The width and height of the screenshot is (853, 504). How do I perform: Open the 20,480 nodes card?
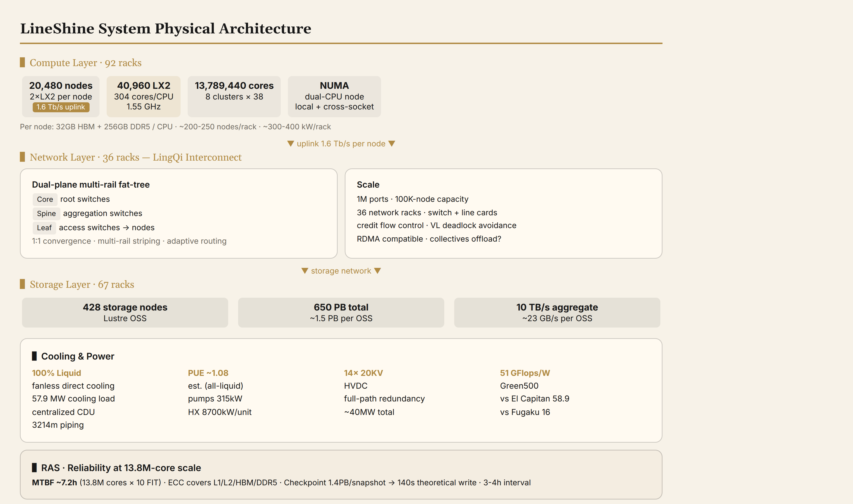(61, 96)
